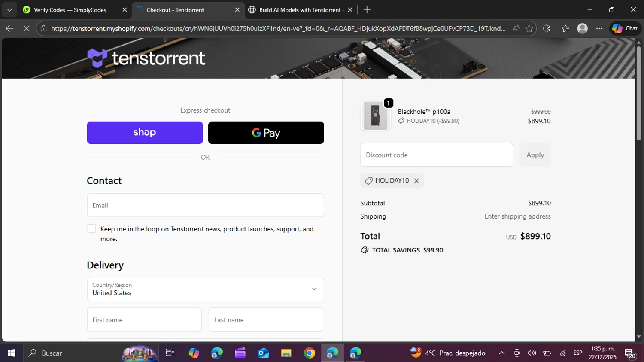Click the Total price $899.10

coord(535,236)
